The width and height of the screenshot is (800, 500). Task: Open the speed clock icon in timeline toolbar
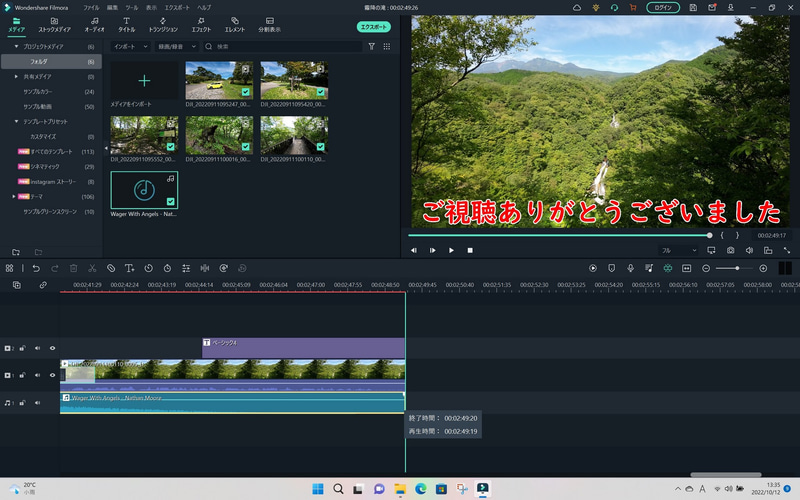[x=148, y=268]
